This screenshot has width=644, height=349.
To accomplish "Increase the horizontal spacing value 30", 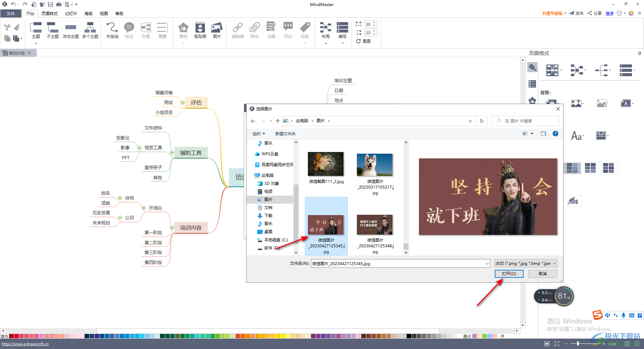I will (x=374, y=23).
